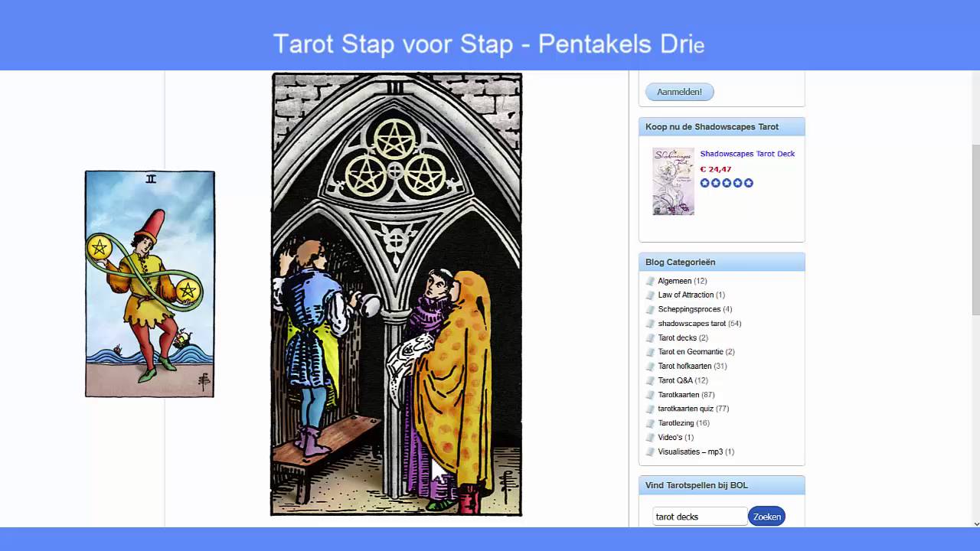The width and height of the screenshot is (980, 551).
Task: Click the page icon beside Tarotkaarten
Action: (651, 395)
